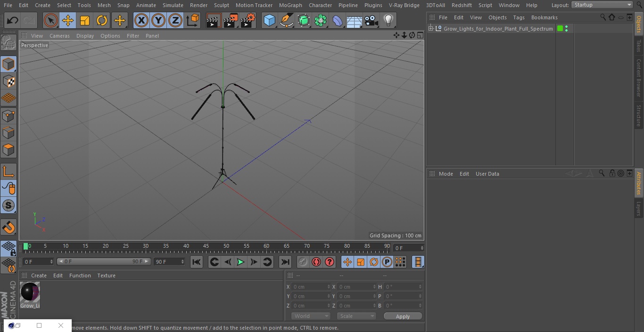Toggle the Attributes lock icon

point(611,173)
